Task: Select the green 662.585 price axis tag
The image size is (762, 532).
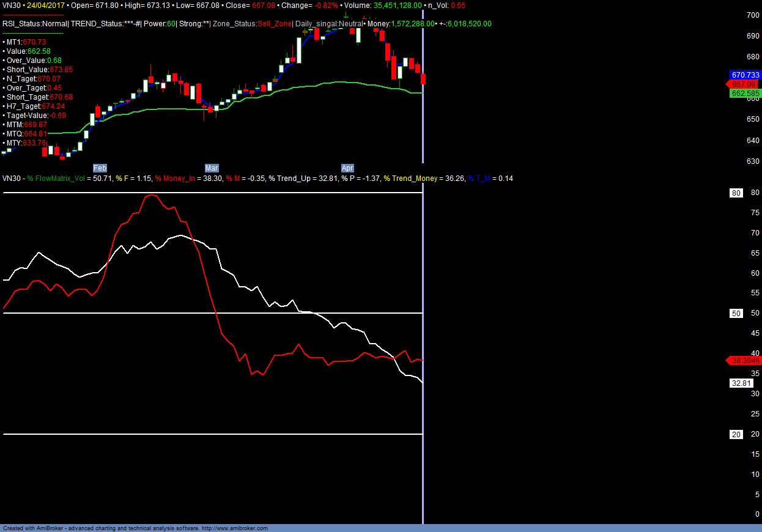Action: point(744,94)
